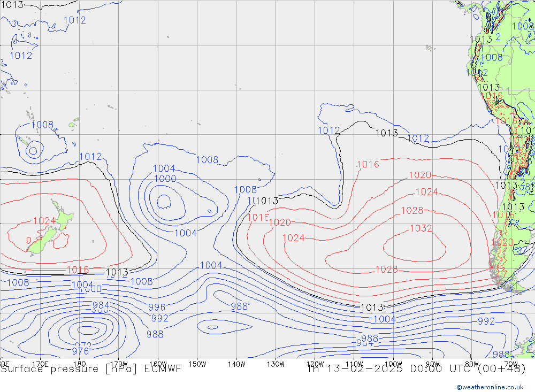Click the 976 isobar label
This screenshot has width=535, height=392.
tap(81, 351)
